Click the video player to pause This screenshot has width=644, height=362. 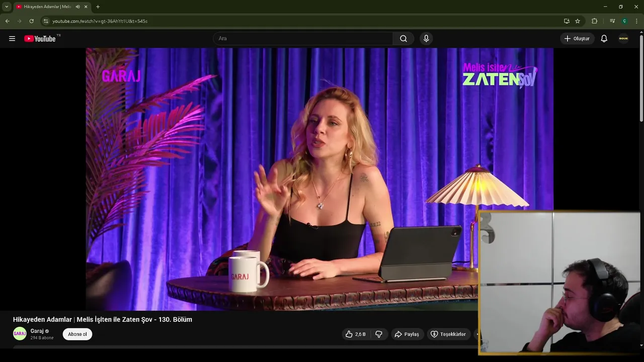tap(319, 179)
